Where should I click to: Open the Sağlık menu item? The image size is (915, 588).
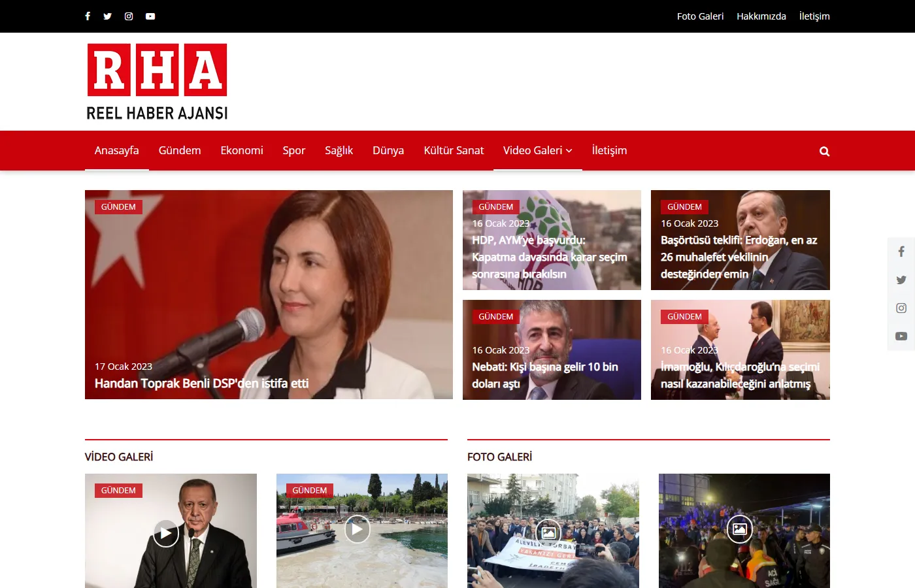[339, 150]
